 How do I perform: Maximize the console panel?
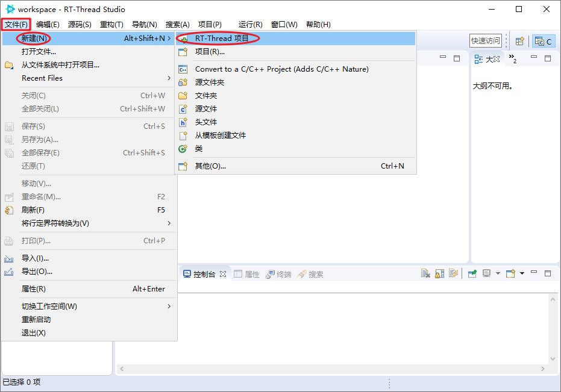(x=548, y=273)
